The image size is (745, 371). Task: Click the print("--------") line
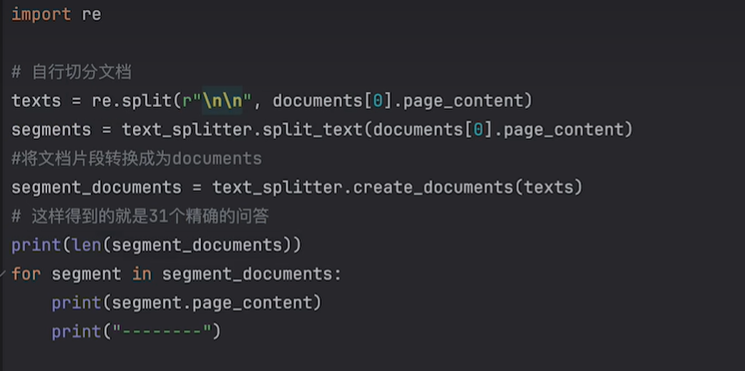pyautogui.click(x=136, y=332)
